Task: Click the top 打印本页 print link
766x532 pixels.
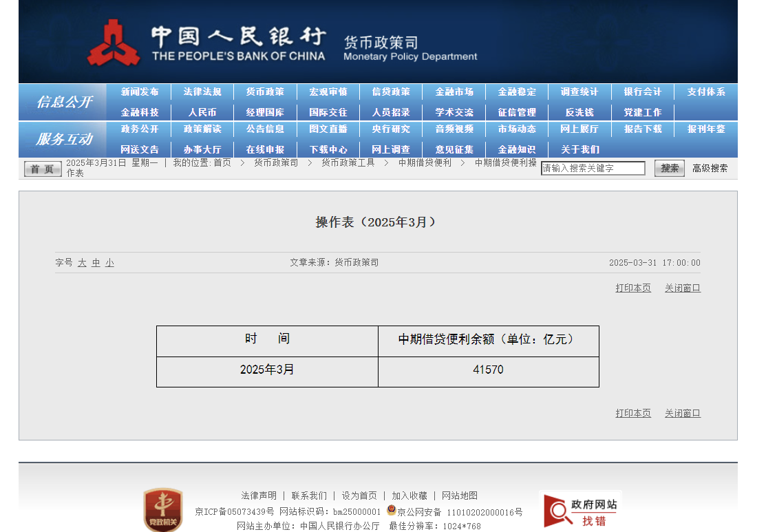Action: [633, 288]
